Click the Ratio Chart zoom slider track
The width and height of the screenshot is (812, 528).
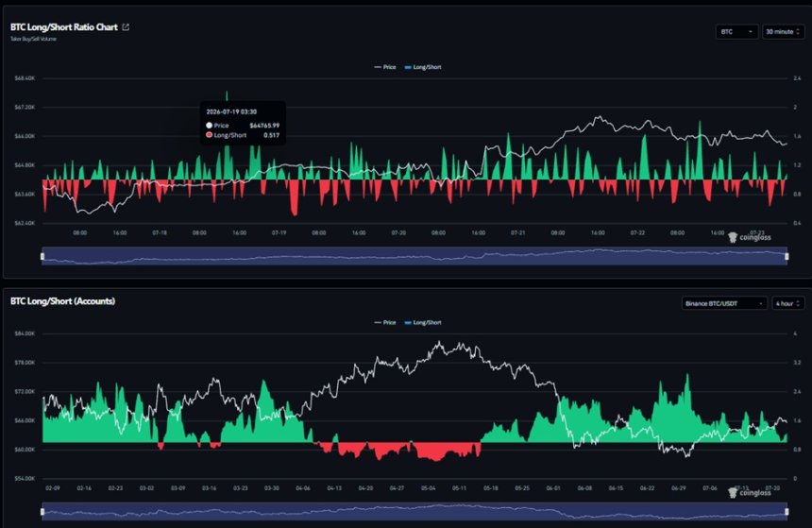(414, 256)
